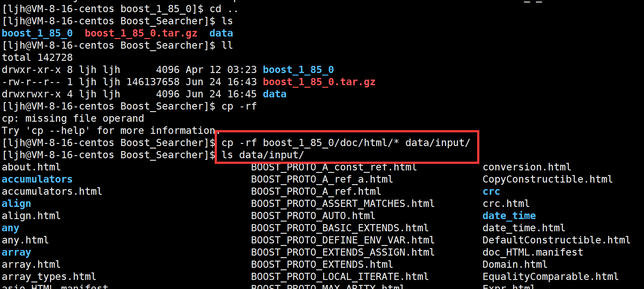Click the 'll' command text
Viewport: 644px width, 289px height.
point(227,45)
